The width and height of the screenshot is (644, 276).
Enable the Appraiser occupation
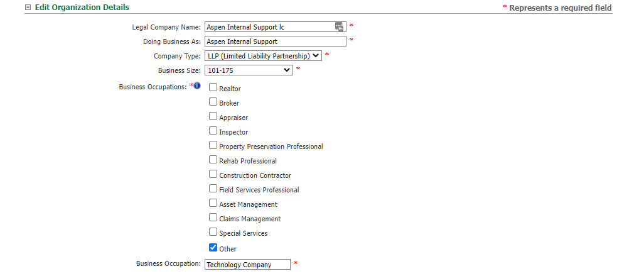click(x=213, y=116)
